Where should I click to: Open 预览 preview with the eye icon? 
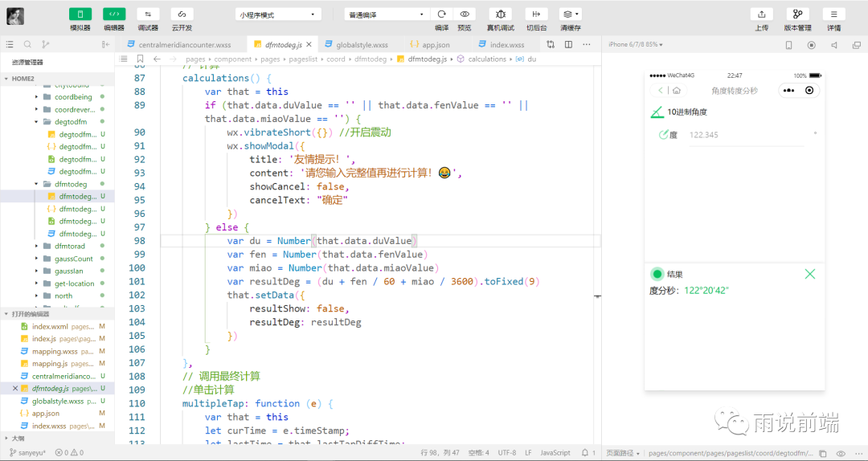coord(465,14)
